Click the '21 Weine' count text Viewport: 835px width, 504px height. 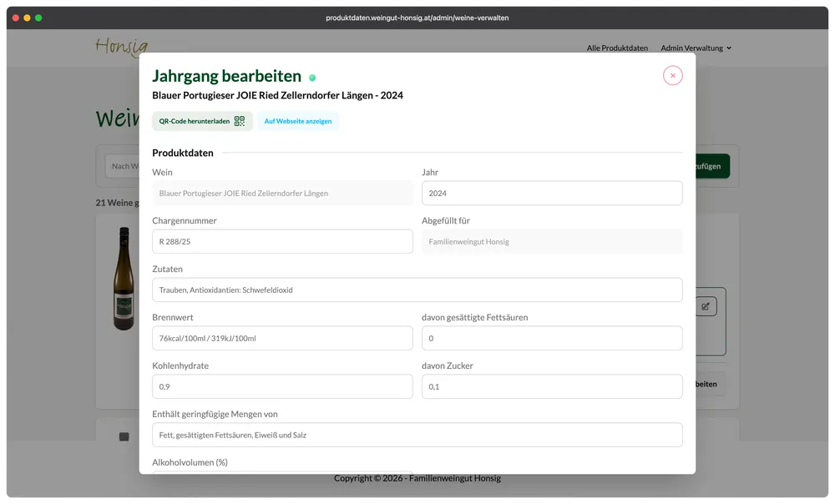[117, 203]
